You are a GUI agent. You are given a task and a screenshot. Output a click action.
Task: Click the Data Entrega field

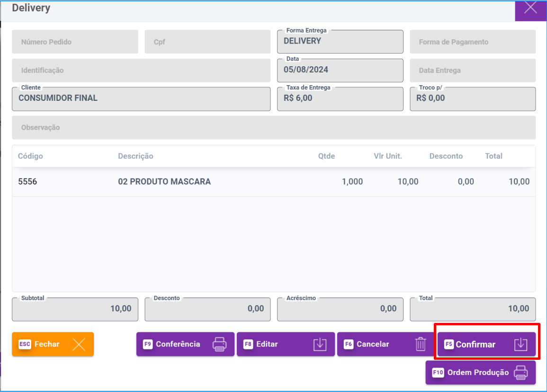click(473, 71)
